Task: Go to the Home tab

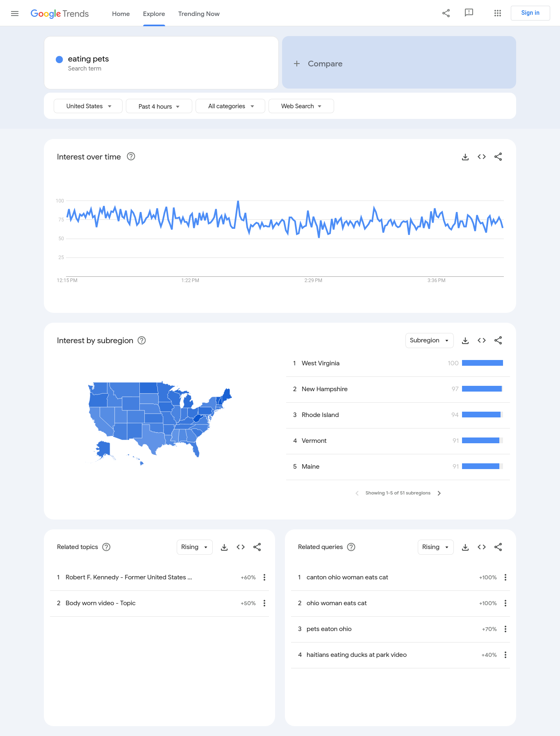Action: 121,14
